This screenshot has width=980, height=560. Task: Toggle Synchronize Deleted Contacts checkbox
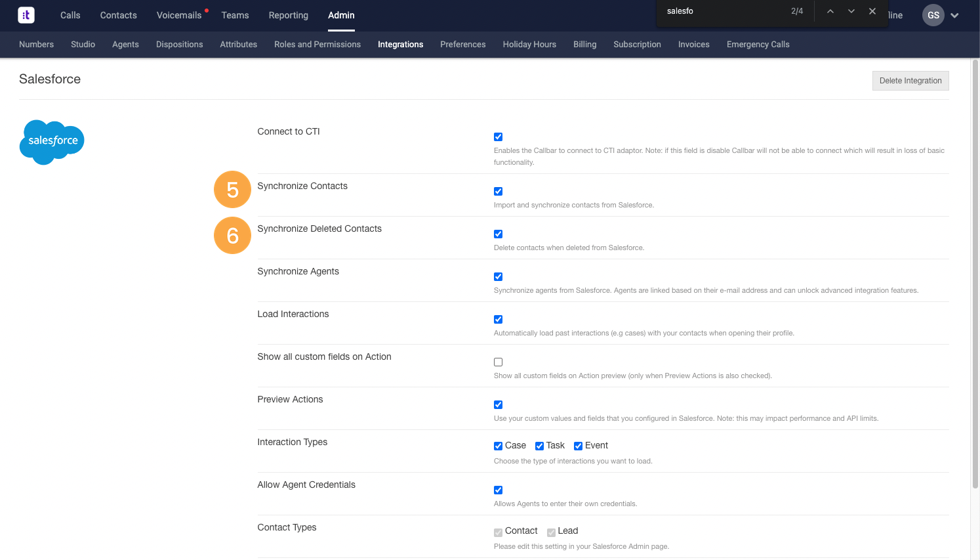coord(499,234)
